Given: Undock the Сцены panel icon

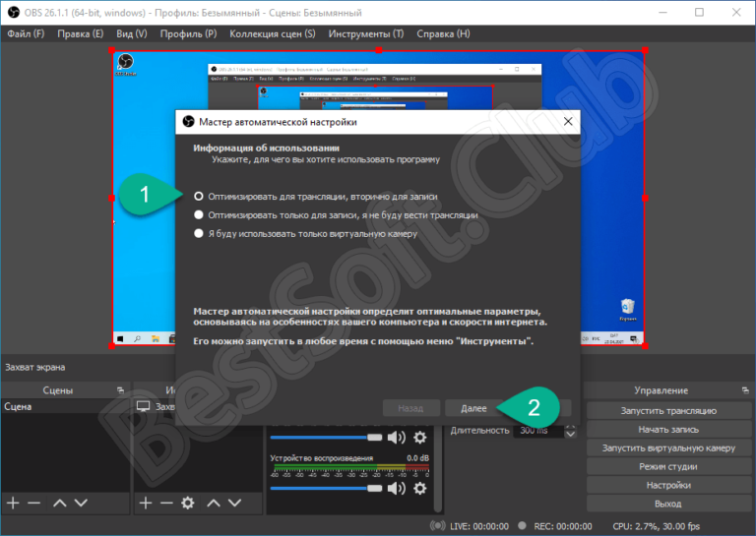Looking at the screenshot, I should click(120, 390).
